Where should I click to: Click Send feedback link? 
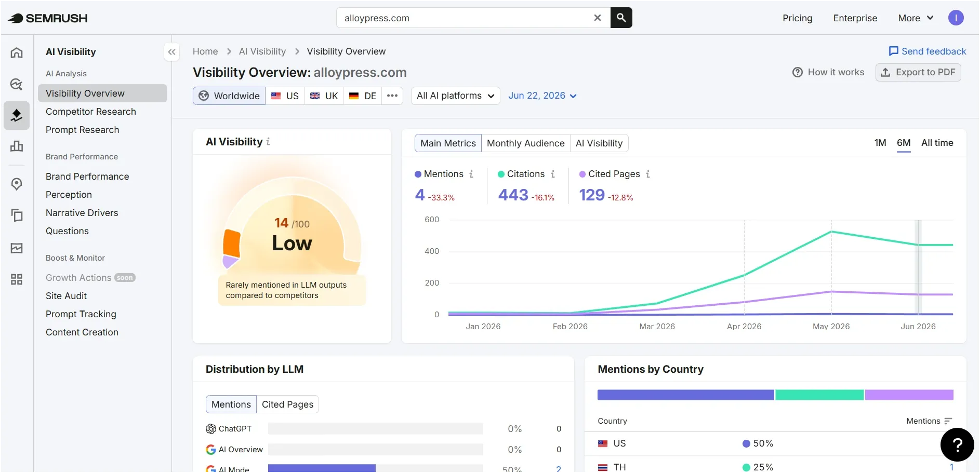coord(928,51)
